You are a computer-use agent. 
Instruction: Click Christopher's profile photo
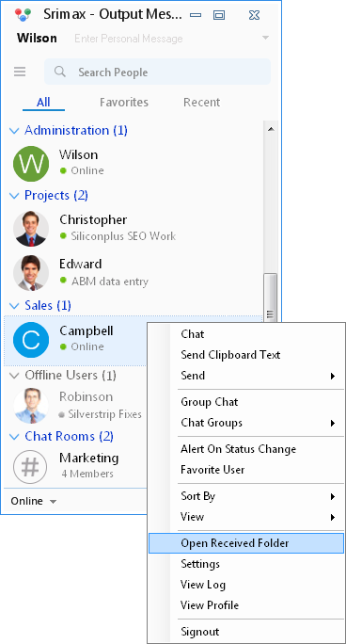pos(31,229)
